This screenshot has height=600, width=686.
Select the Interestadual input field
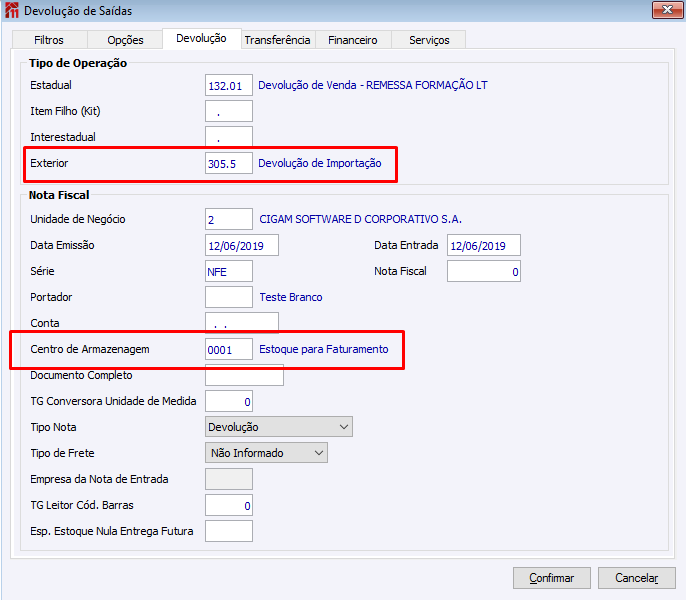229,137
